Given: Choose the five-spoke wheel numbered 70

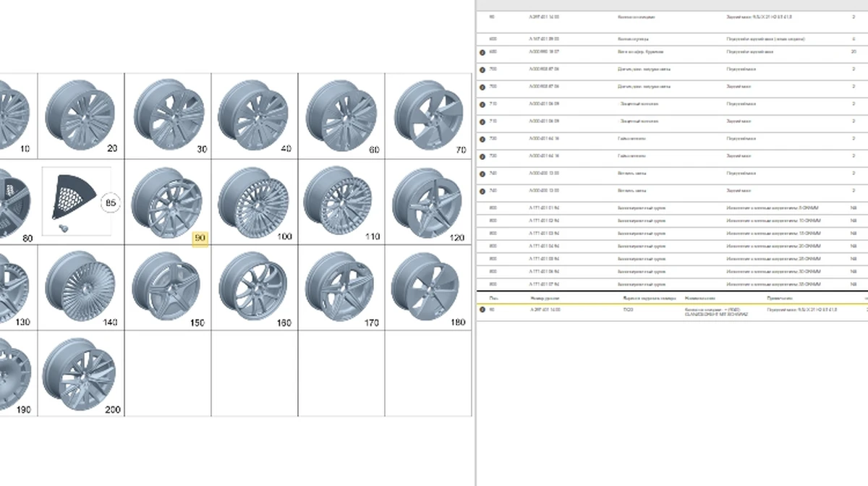Looking at the screenshot, I should (x=428, y=115).
